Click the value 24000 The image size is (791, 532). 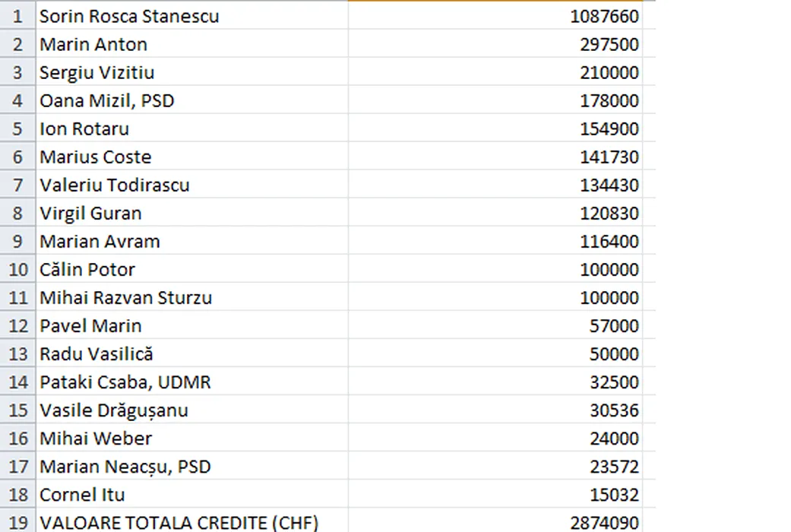click(x=614, y=438)
